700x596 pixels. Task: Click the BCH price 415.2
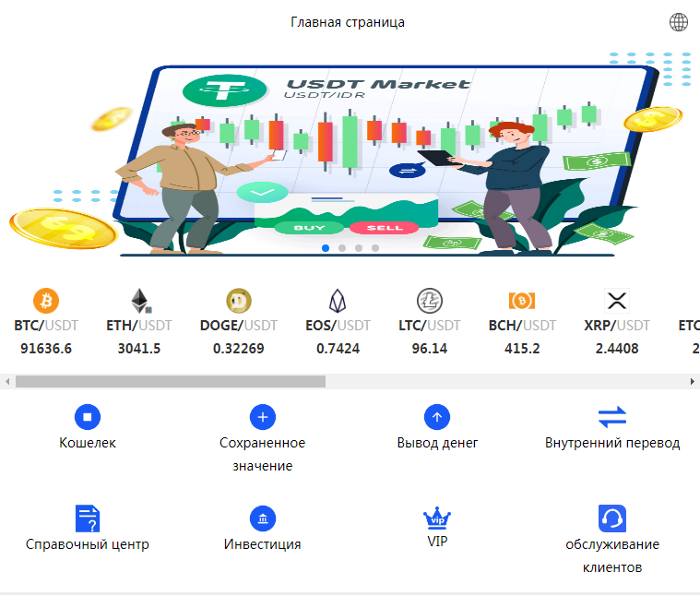point(522,348)
